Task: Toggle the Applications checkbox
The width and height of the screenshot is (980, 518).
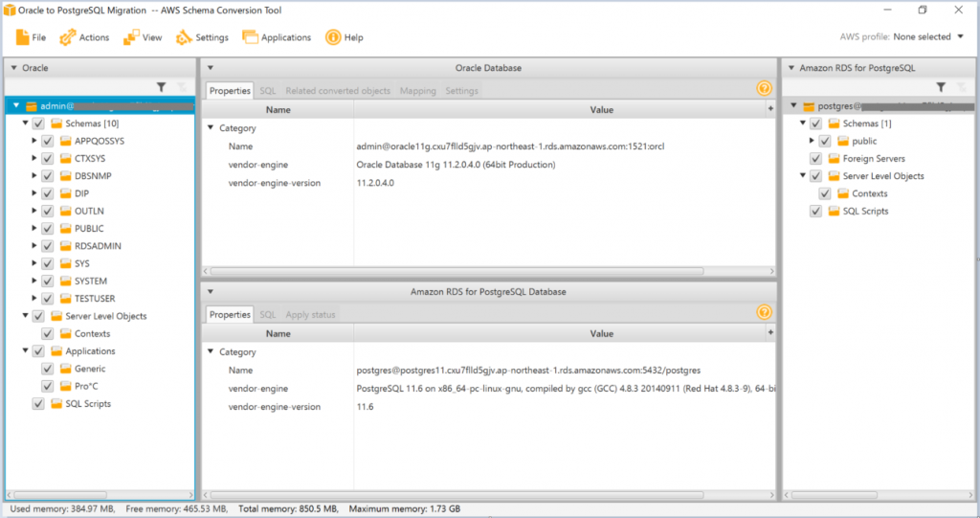Action: (38, 351)
